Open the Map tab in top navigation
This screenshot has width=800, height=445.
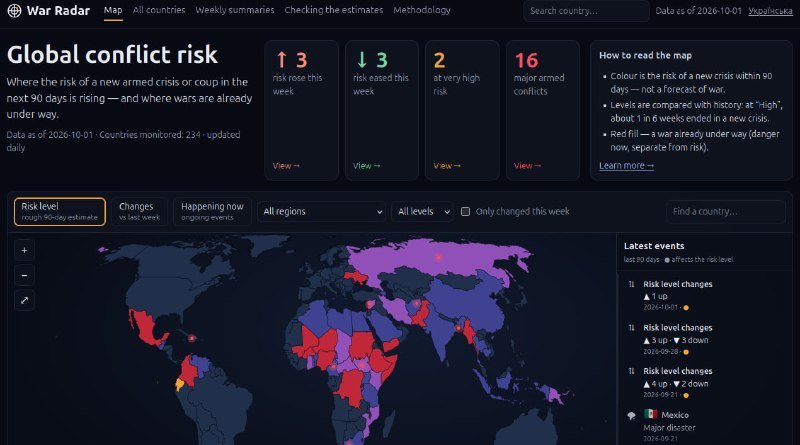(x=113, y=10)
